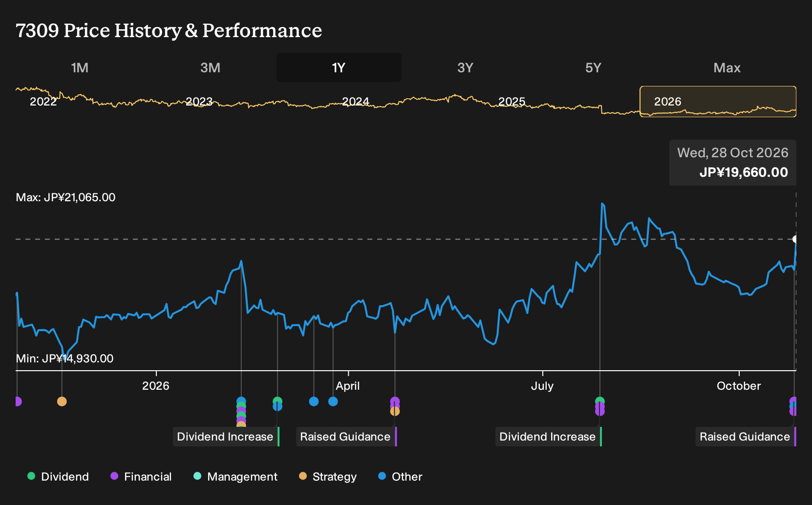Toggle the Other legend filter
The width and height of the screenshot is (812, 505).
click(x=400, y=476)
